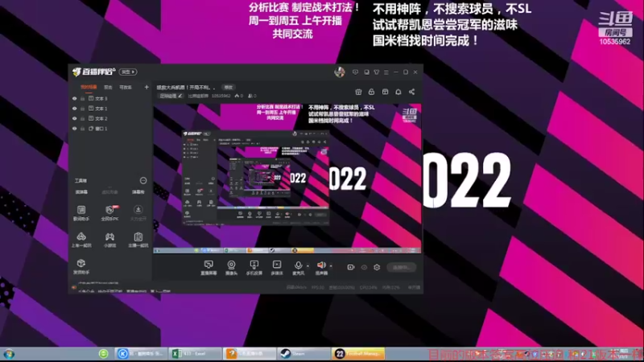This screenshot has height=362, width=644.
Task: Click the notification bell icon
Action: [398, 92]
